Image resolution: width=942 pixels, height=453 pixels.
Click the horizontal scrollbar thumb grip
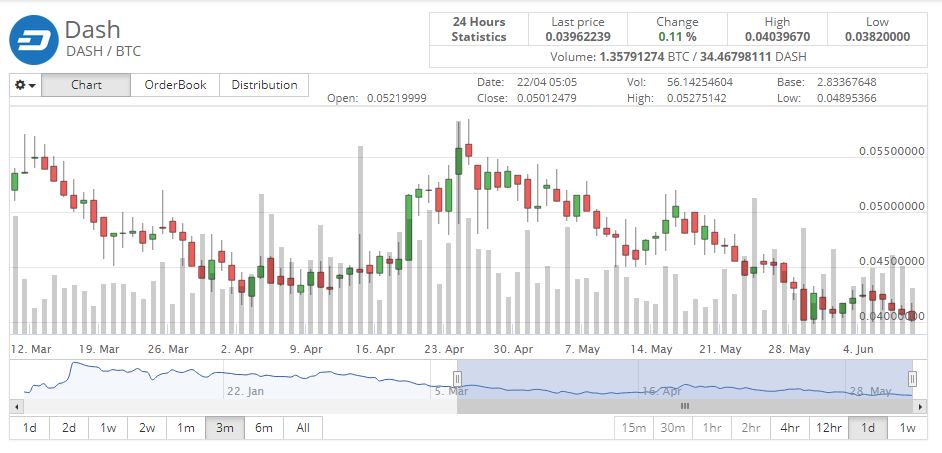(685, 407)
